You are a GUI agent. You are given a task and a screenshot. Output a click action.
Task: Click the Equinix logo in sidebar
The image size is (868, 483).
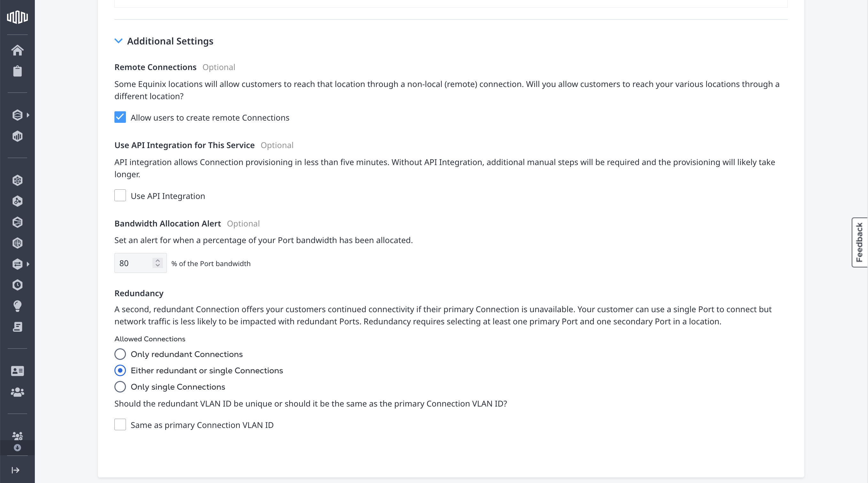17,17
